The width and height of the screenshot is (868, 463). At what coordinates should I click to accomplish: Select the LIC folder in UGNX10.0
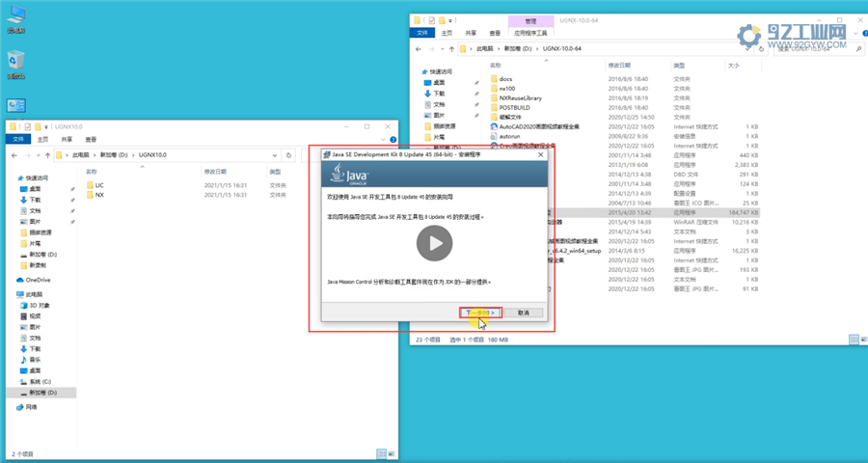tap(95, 185)
